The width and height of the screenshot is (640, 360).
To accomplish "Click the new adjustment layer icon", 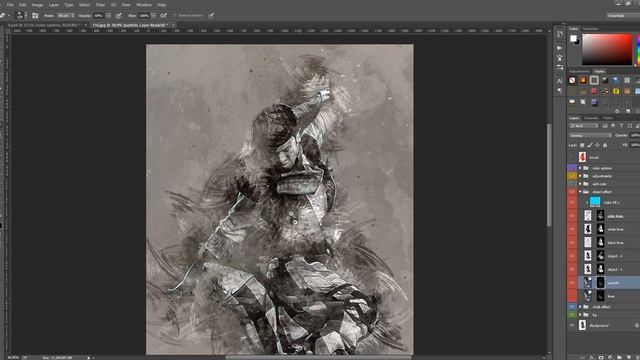I will (x=610, y=357).
